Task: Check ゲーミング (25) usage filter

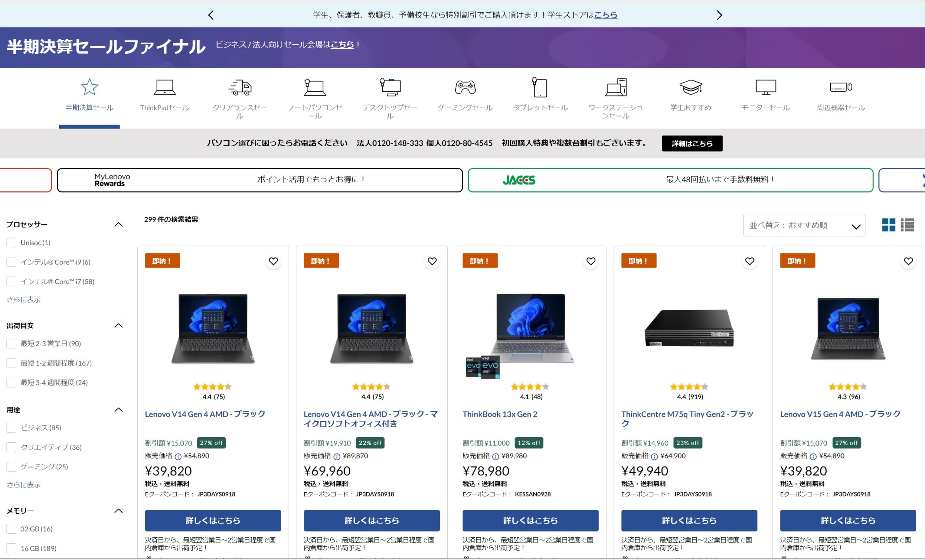Action: click(x=11, y=466)
